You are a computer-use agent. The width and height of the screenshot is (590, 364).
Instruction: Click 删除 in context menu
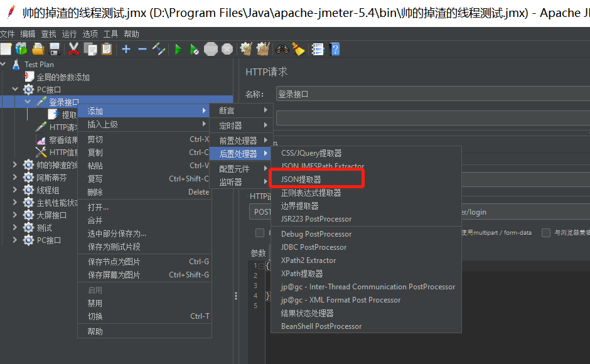(144, 192)
